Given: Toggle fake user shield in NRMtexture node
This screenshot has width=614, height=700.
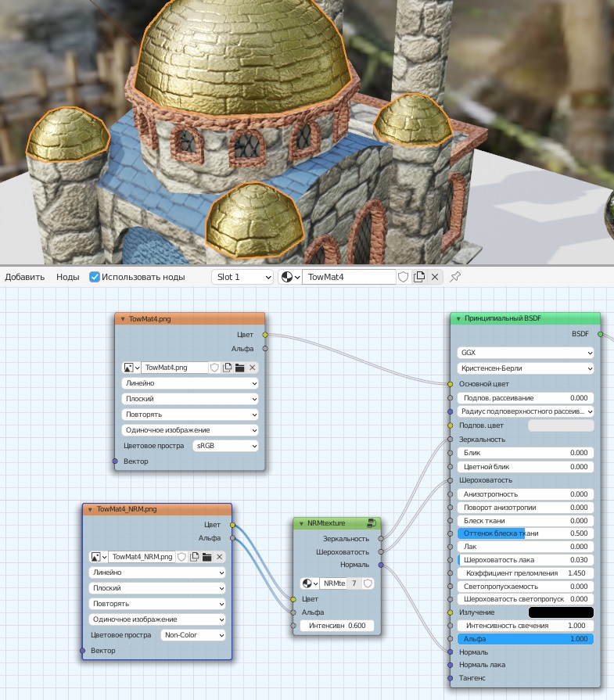Looking at the screenshot, I should click(368, 583).
